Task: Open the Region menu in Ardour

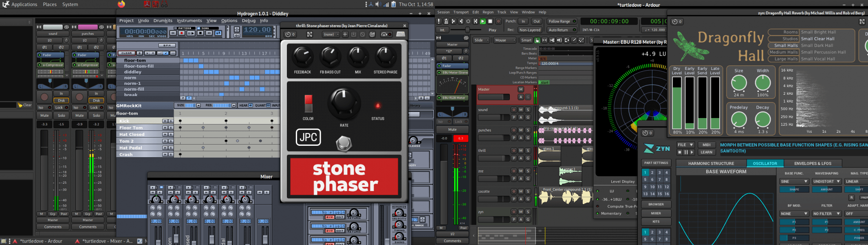Action: click(x=488, y=12)
